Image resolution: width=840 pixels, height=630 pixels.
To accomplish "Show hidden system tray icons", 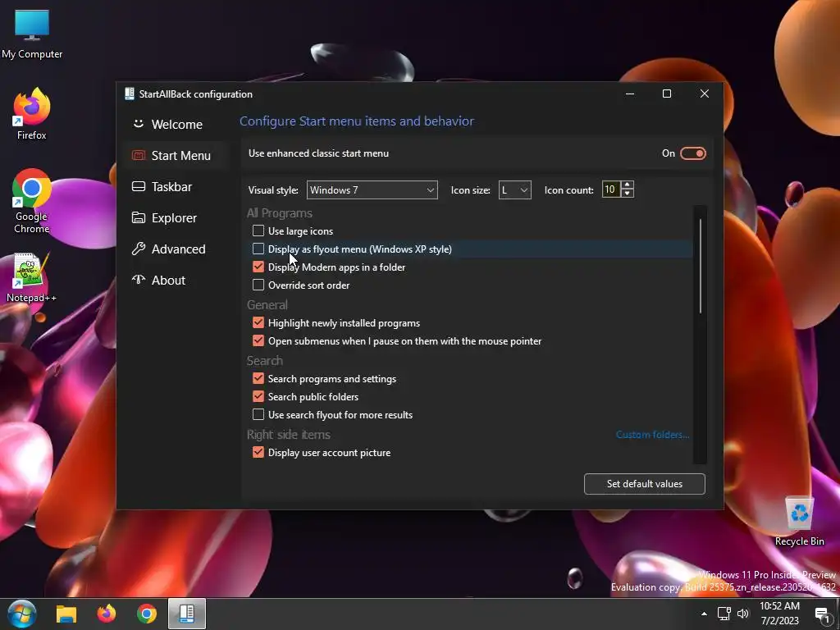I will 704,614.
